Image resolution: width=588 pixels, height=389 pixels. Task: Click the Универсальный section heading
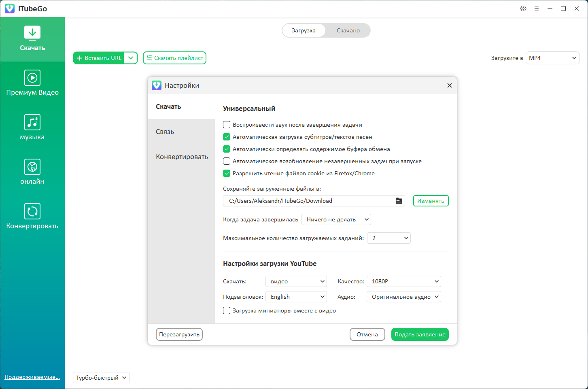(x=249, y=108)
